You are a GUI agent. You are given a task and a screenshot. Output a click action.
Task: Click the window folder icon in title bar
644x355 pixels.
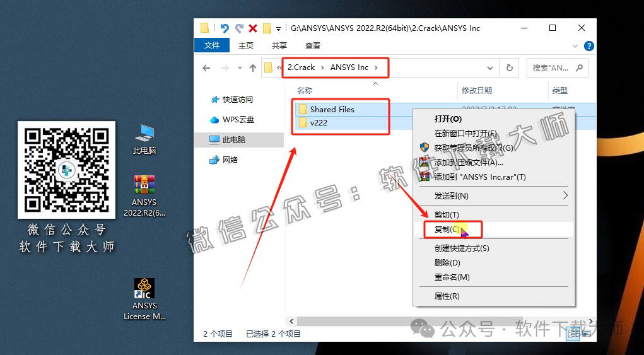pos(204,28)
